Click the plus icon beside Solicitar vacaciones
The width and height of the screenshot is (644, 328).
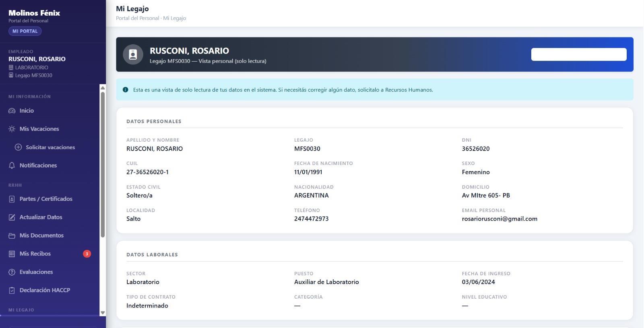(x=18, y=147)
